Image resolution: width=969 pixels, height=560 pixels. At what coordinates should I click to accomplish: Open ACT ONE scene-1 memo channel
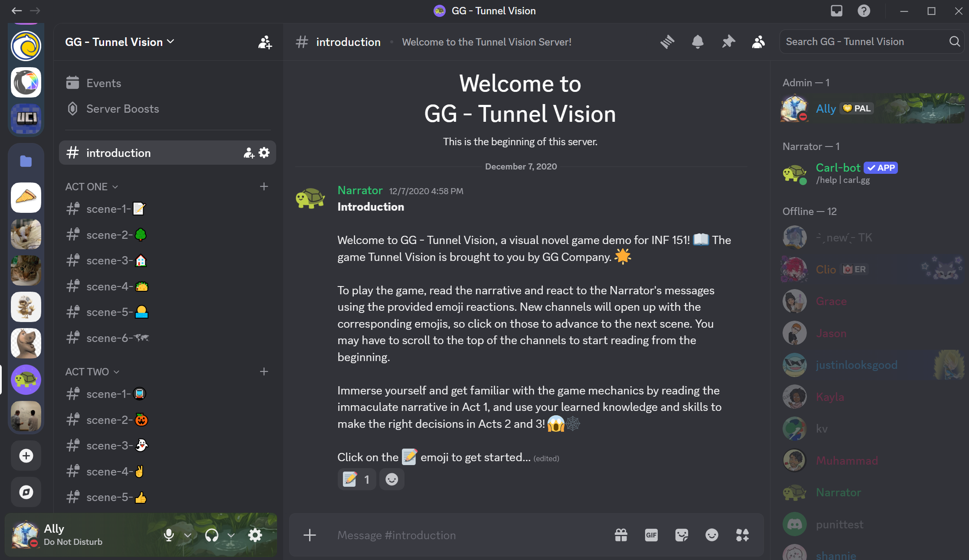[167, 209]
